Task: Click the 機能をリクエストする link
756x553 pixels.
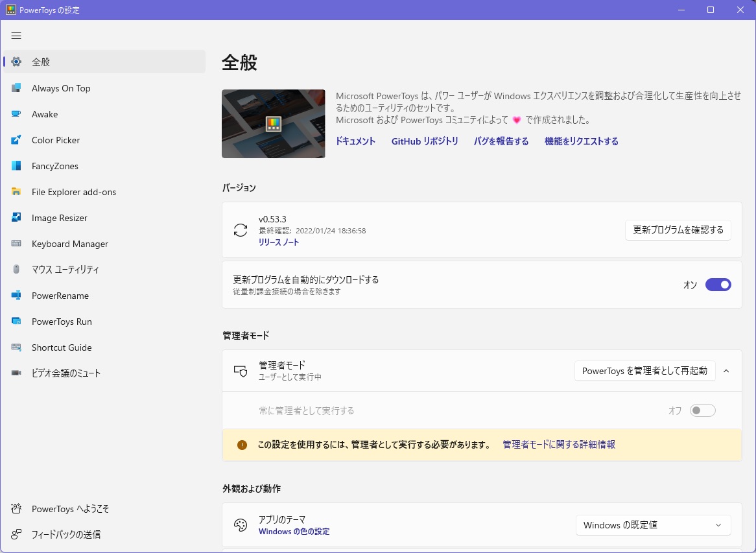Action: click(582, 141)
